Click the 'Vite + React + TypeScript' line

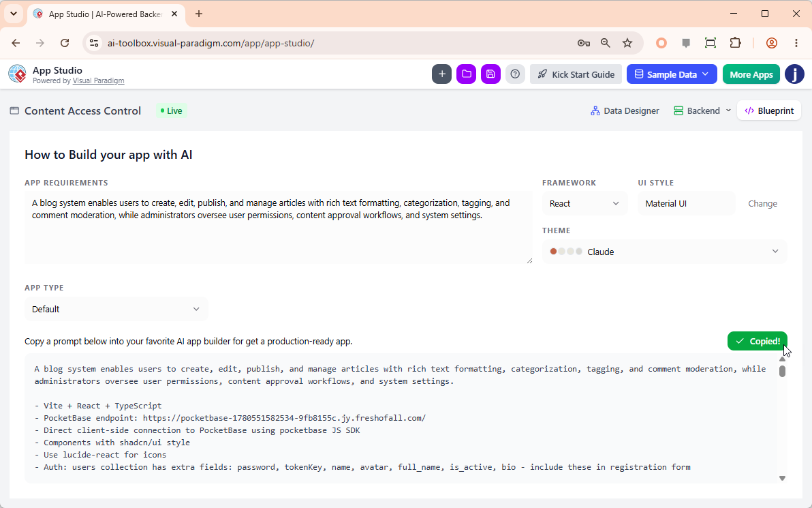(x=98, y=406)
